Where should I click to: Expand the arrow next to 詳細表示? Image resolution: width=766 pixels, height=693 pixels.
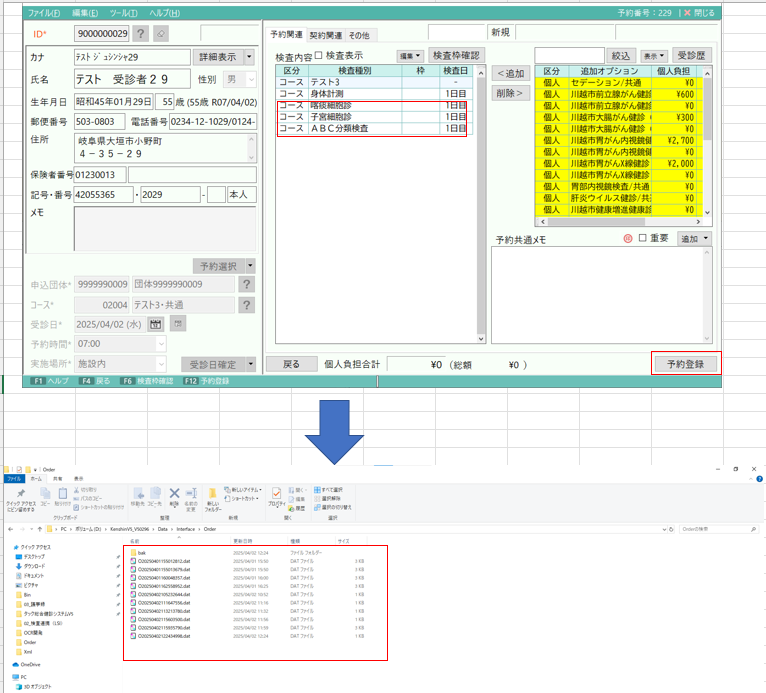pyautogui.click(x=249, y=57)
